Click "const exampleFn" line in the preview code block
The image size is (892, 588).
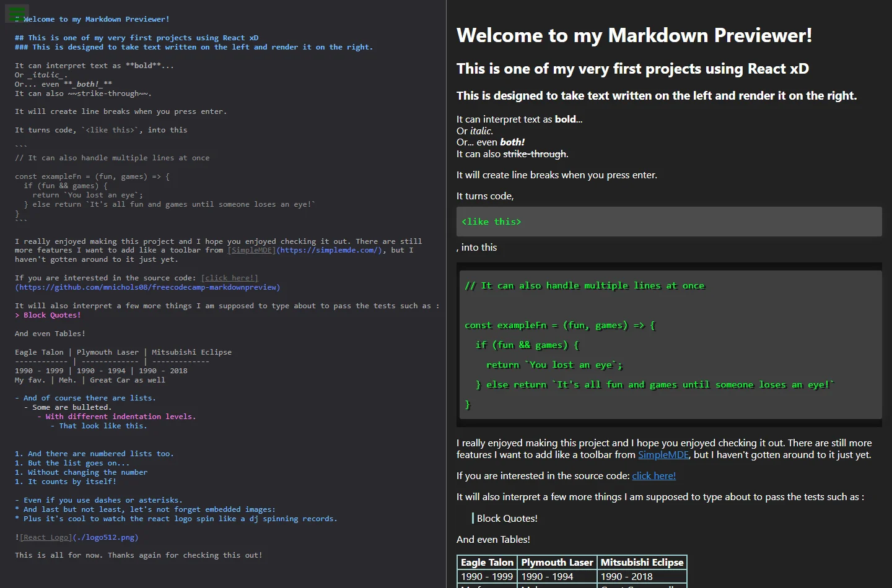(x=560, y=326)
